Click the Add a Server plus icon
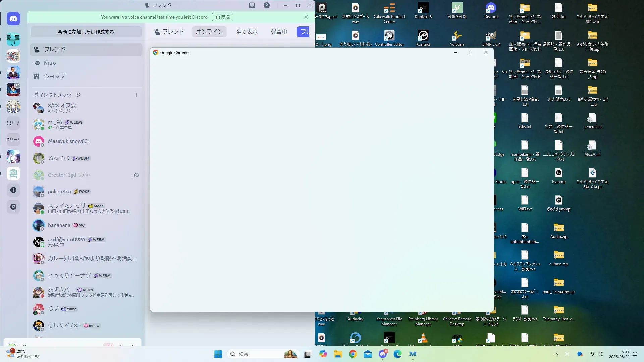This screenshot has height=362, width=644. (13, 190)
